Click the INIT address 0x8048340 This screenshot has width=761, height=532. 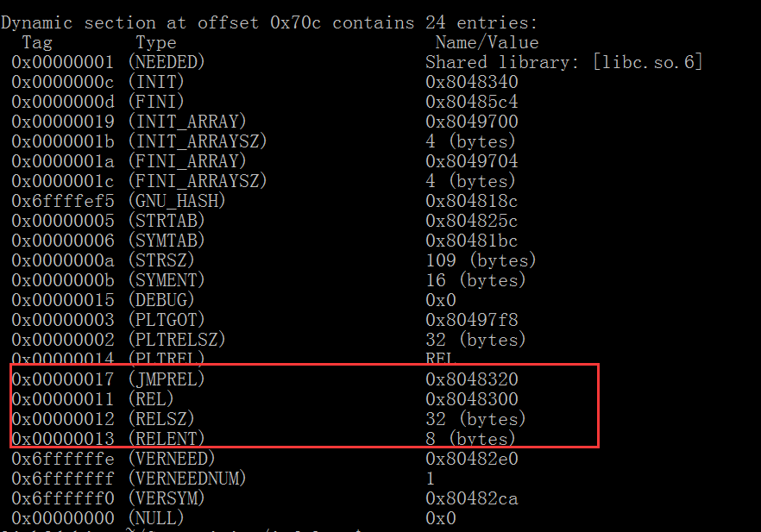click(x=472, y=82)
